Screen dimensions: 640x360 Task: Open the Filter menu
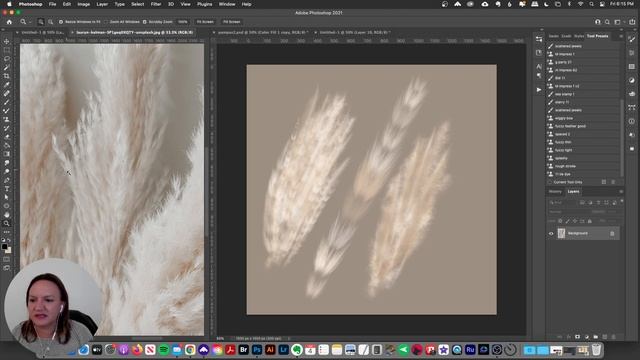tap(156, 4)
